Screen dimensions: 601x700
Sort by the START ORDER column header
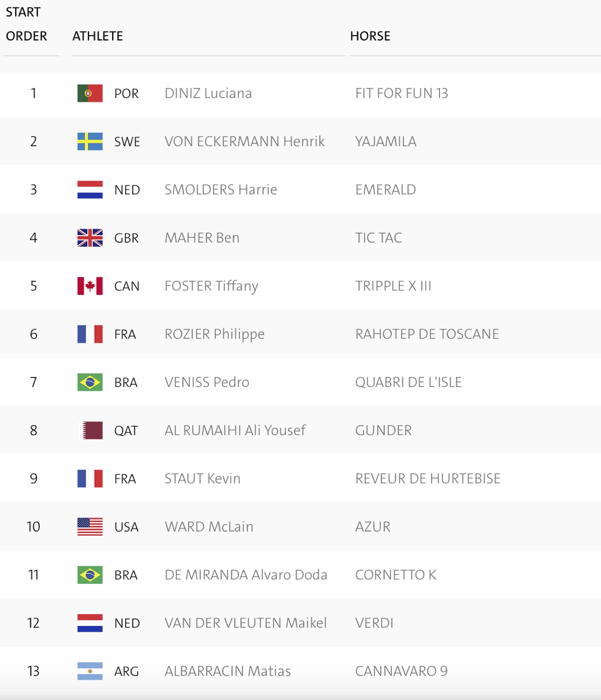point(26,24)
